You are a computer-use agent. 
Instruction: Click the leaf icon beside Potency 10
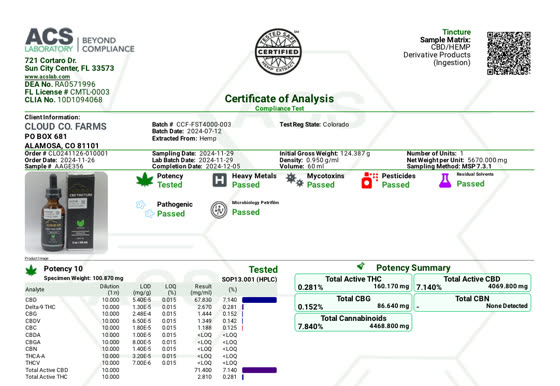31,270
